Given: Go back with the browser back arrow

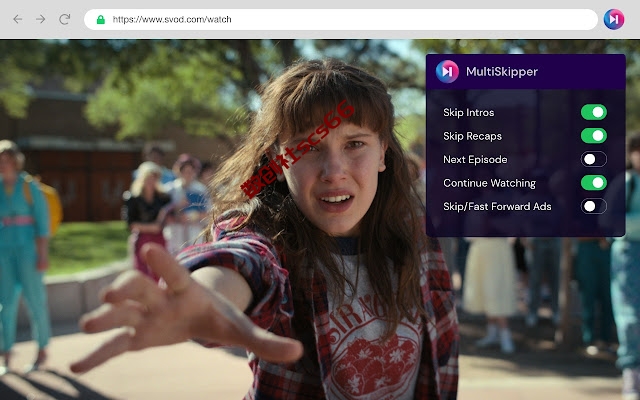Looking at the screenshot, I should point(18,19).
